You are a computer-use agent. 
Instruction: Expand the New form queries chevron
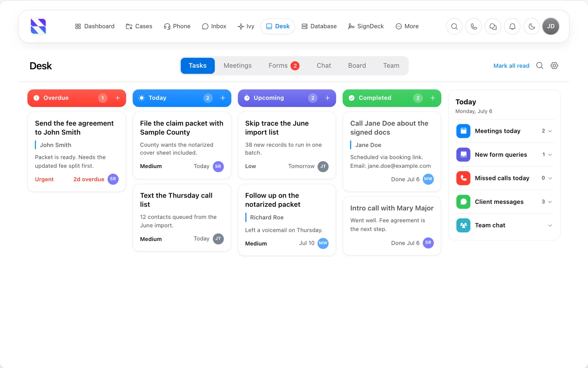550,155
